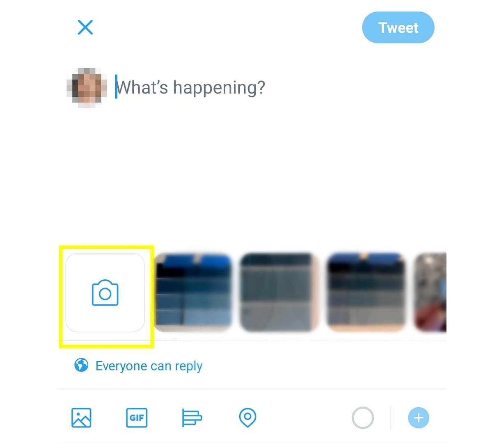Click the 'Everyone can reply' text

click(x=149, y=365)
